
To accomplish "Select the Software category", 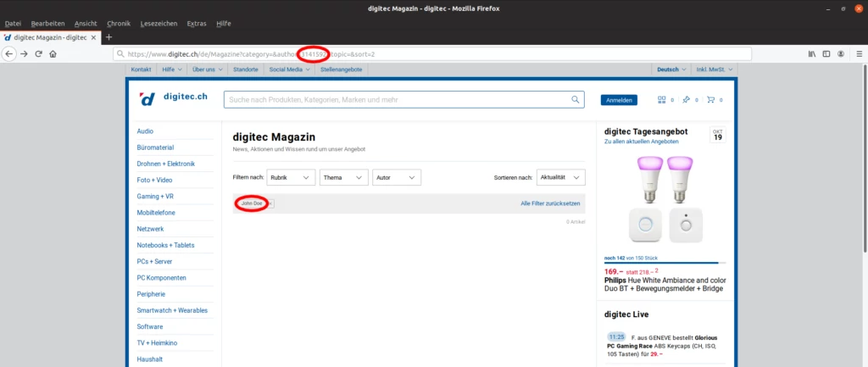I will tap(150, 326).
